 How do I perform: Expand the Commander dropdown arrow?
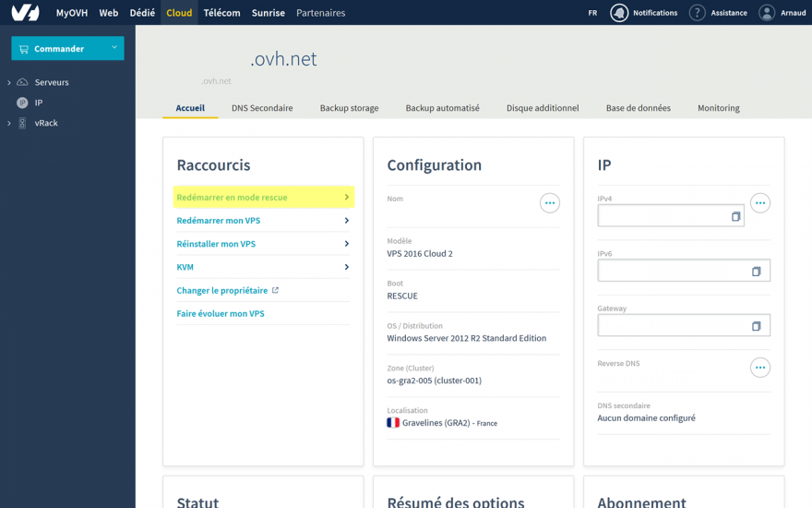click(114, 47)
